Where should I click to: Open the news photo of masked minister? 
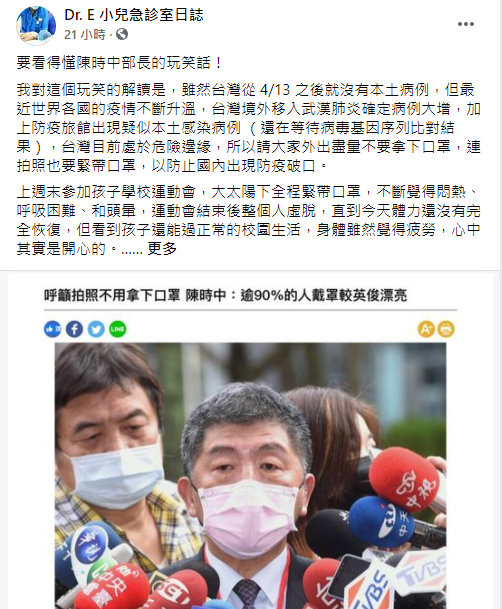coord(250,476)
